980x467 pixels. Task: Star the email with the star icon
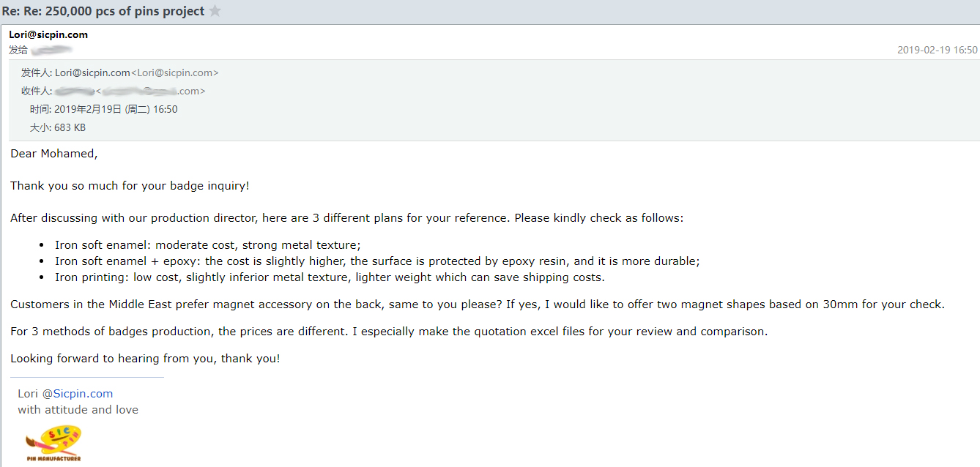215,11
